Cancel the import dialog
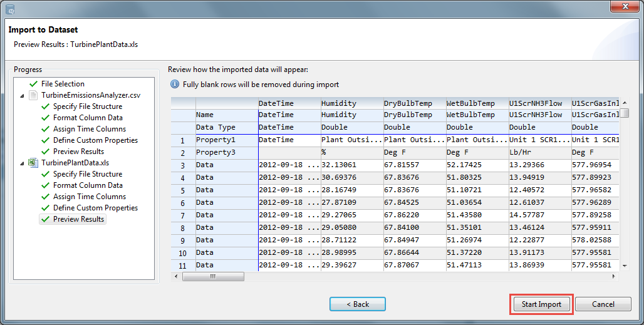Image resolution: width=644 pixels, height=325 pixels. click(603, 304)
